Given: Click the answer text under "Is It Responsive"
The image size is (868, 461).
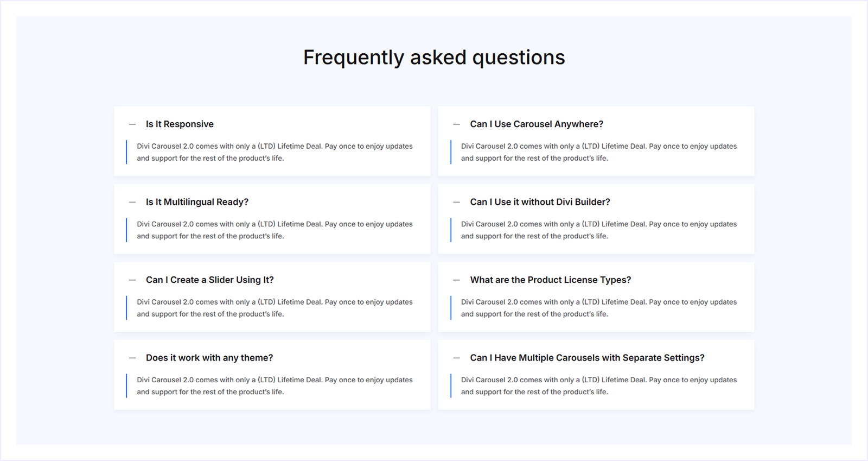Looking at the screenshot, I should pyautogui.click(x=275, y=152).
